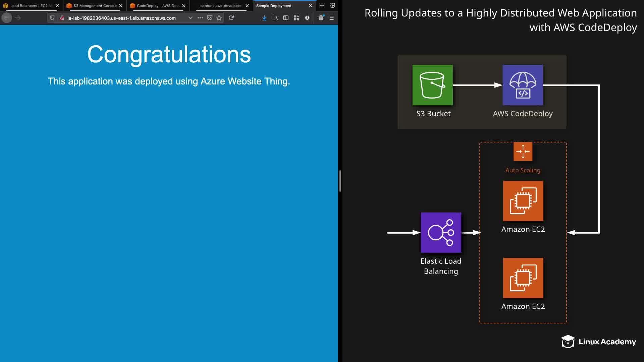Save page to Pocket
The height and width of the screenshot is (362, 644).
(210, 18)
